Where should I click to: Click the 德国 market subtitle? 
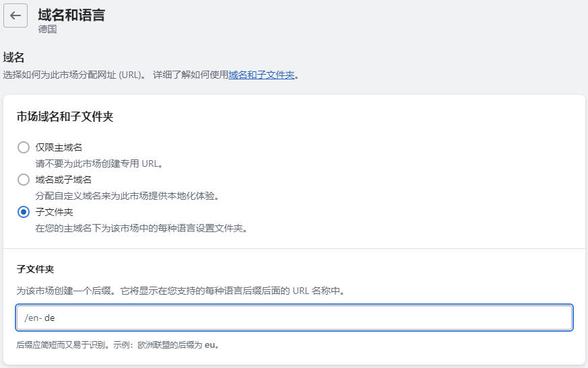(47, 29)
